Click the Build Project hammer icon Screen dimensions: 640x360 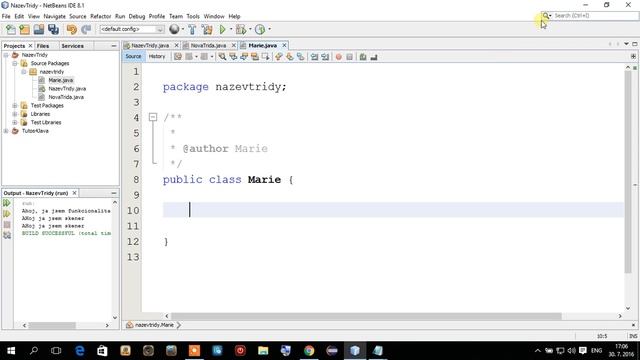click(x=192, y=29)
